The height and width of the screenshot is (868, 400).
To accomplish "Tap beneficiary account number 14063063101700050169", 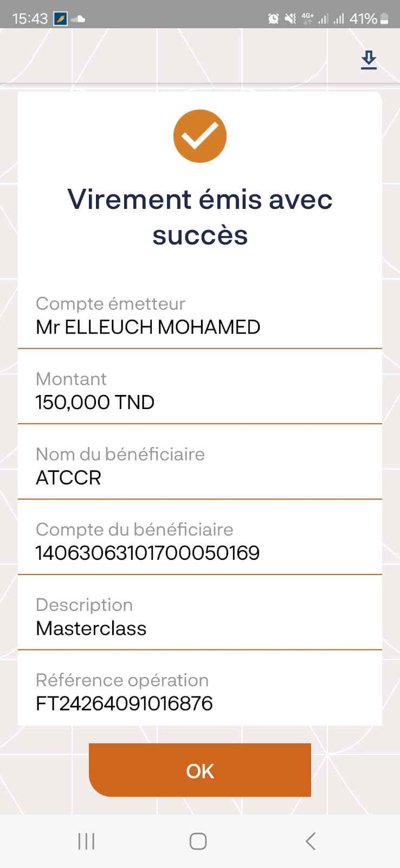I will (x=147, y=553).
